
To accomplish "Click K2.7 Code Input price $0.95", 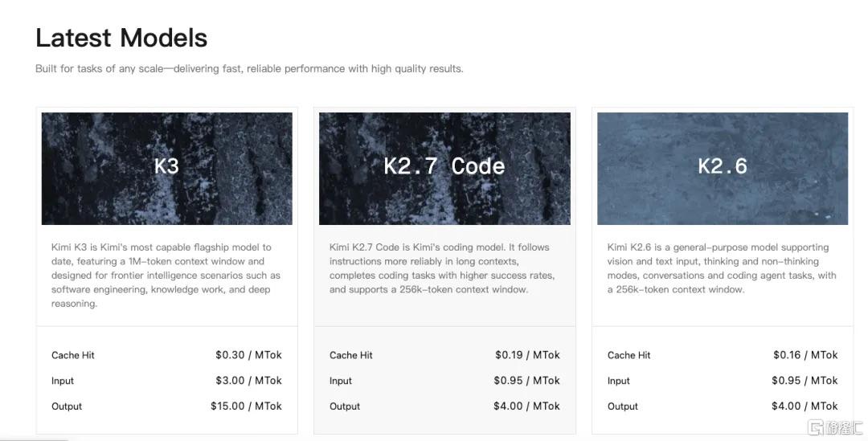I will (526, 380).
